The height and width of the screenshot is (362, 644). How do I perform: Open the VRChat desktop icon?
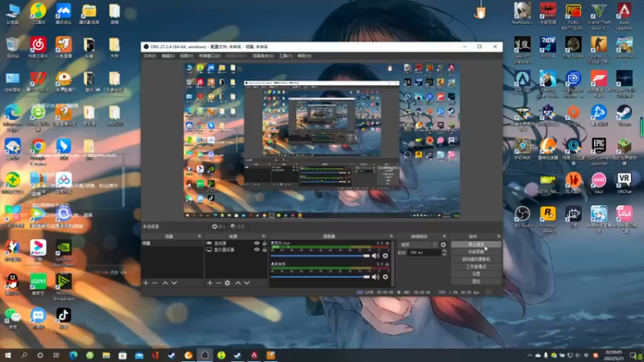(x=625, y=183)
